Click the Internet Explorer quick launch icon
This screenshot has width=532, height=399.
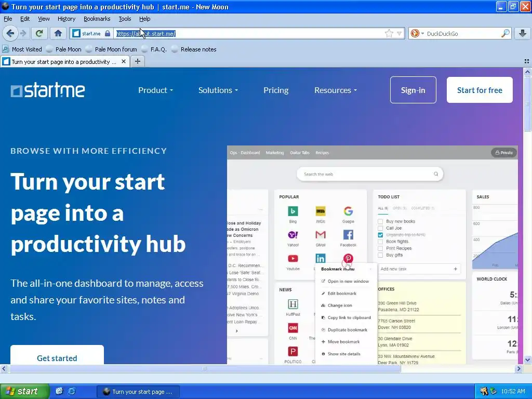point(72,391)
